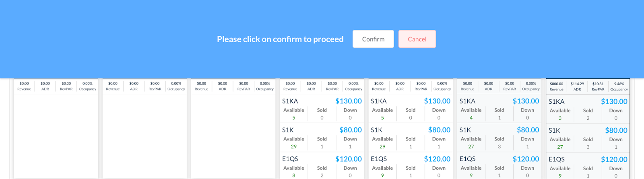The height and width of the screenshot is (179, 644).
Task: Click the Confirm button
Action: tap(373, 39)
